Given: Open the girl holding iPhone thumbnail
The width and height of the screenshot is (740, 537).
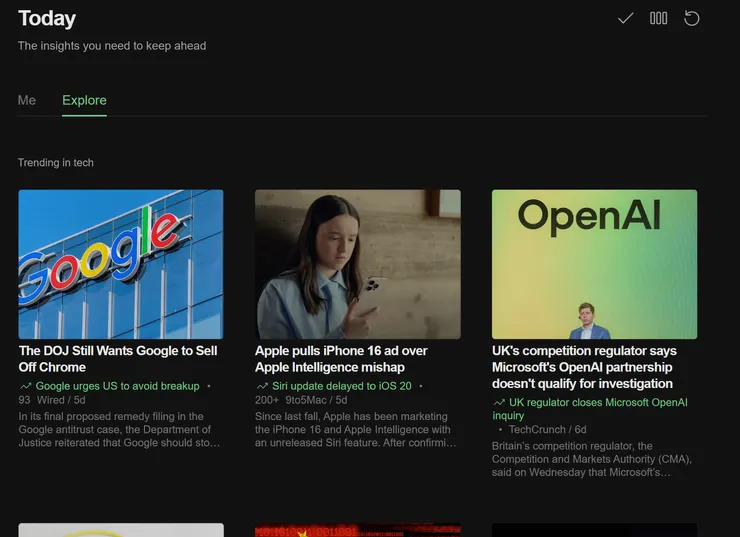Looking at the screenshot, I should pos(358,264).
